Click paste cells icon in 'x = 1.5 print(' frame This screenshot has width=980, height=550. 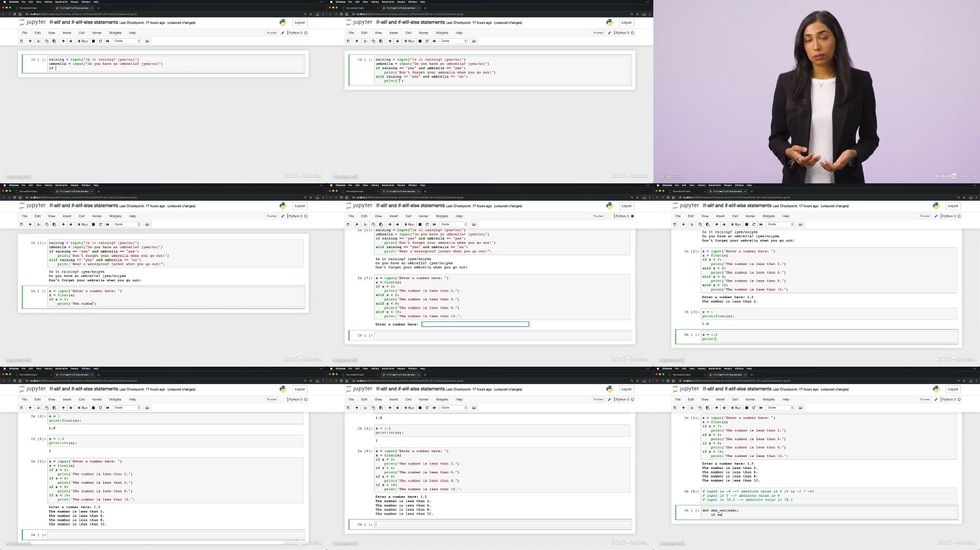tap(707, 224)
